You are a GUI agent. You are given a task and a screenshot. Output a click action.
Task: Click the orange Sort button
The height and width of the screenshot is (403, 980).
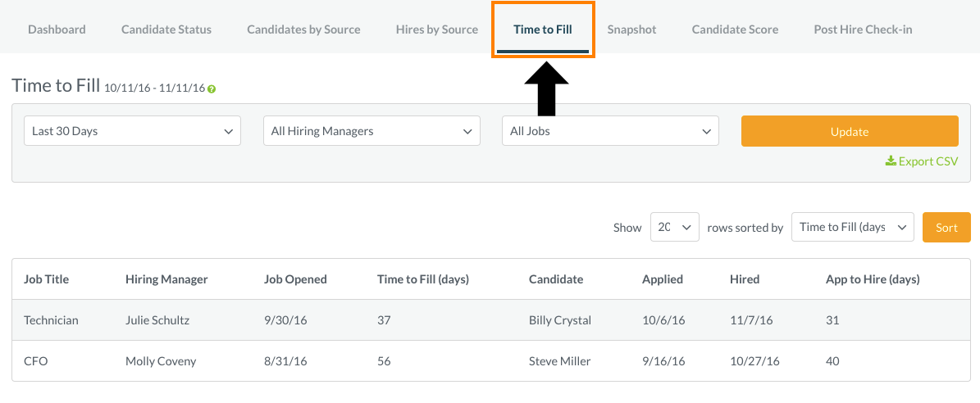(x=947, y=227)
